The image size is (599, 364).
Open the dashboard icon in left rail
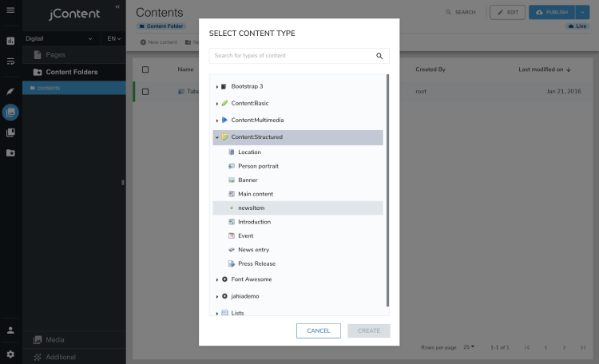10,40
